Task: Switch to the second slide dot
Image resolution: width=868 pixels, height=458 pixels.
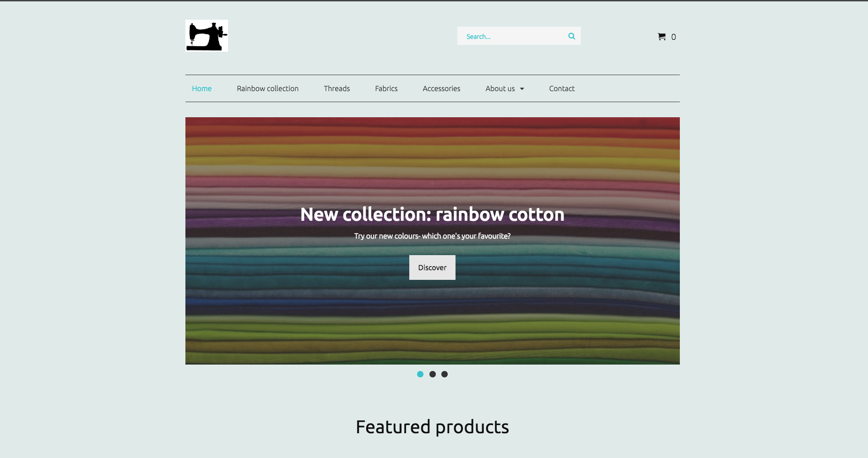Action: pyautogui.click(x=433, y=374)
